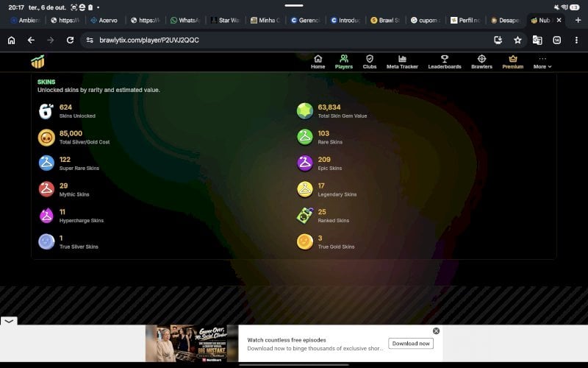
Task: View the Leaderboards page
Action: 445,62
